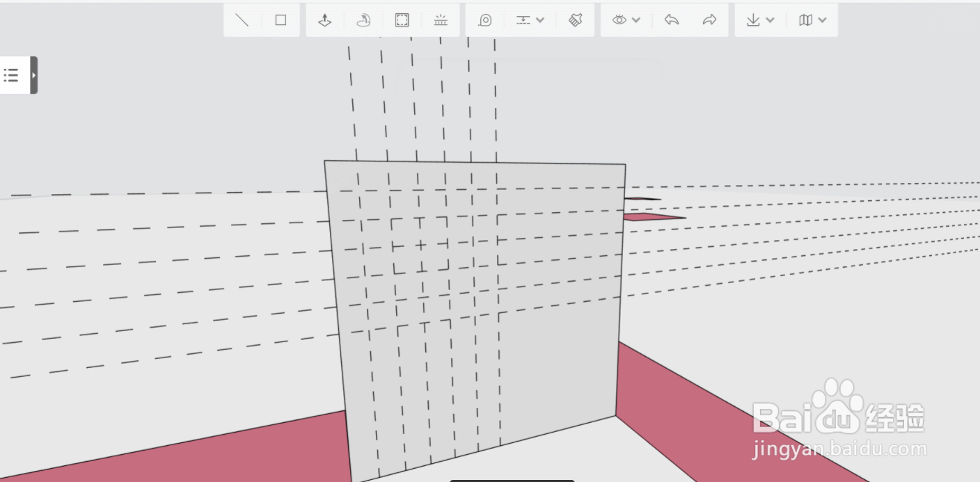Image resolution: width=980 pixels, height=482 pixels.
Task: Click the download/import arrow icon
Action: click(x=753, y=20)
